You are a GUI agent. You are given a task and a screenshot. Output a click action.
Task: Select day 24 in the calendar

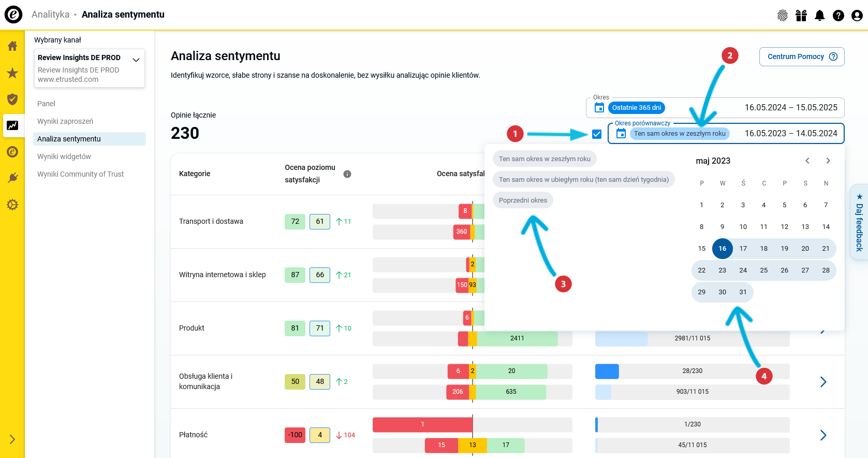click(743, 270)
